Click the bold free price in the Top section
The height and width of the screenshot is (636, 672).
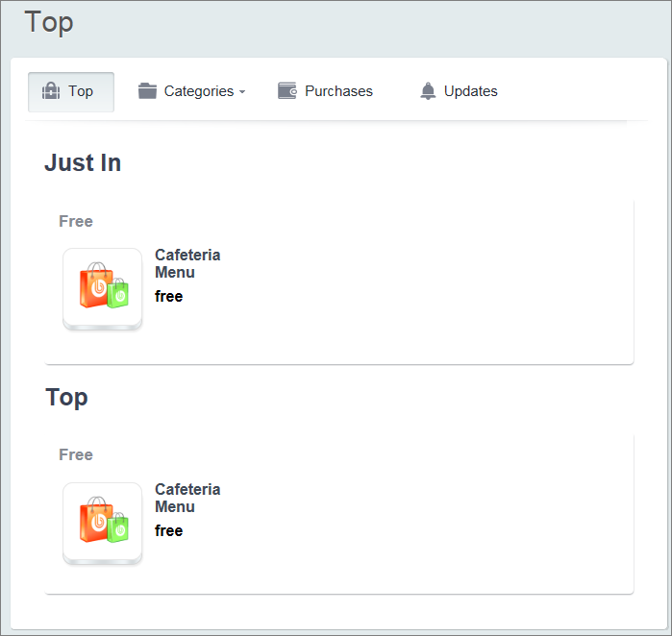click(168, 530)
